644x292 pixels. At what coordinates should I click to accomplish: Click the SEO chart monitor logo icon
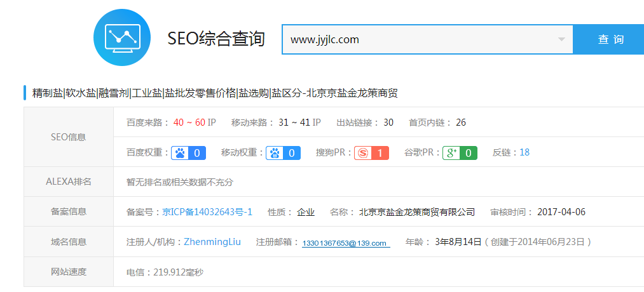(122, 38)
